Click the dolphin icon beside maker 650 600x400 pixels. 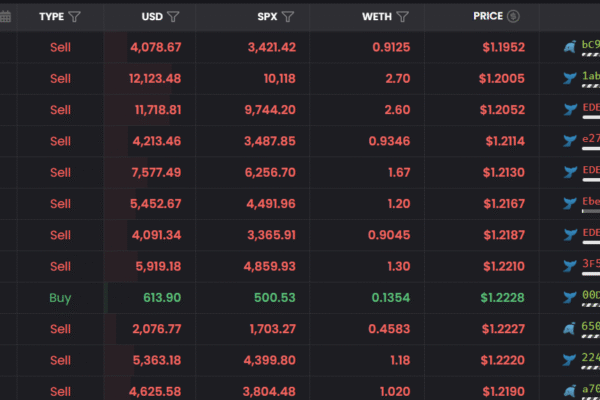(570, 328)
